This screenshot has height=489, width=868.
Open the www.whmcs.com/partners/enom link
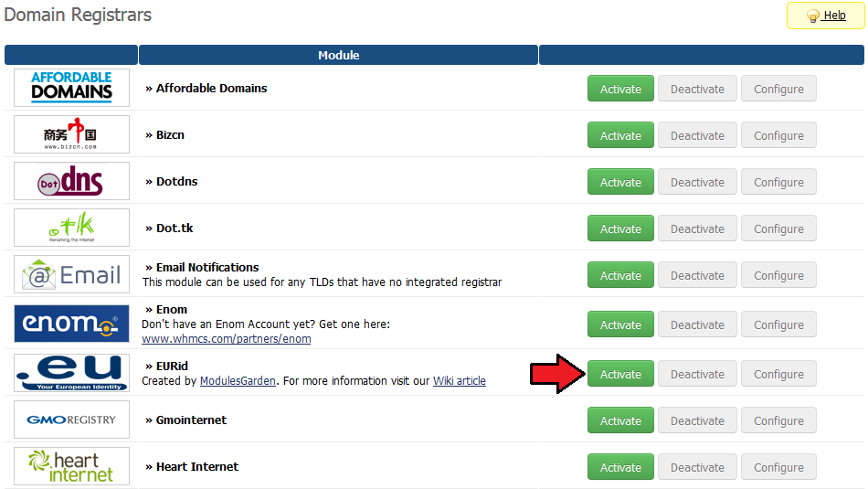(226, 338)
